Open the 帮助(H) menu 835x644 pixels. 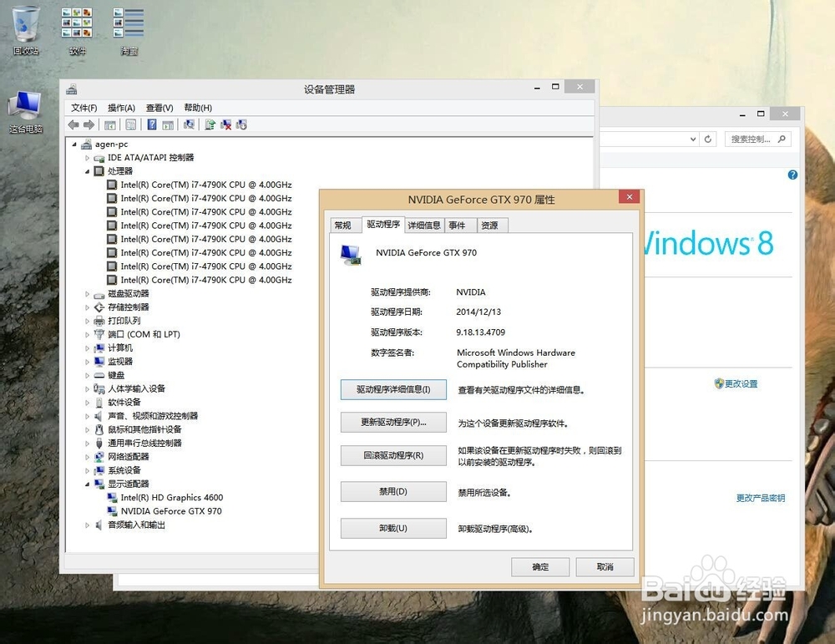coord(198,108)
